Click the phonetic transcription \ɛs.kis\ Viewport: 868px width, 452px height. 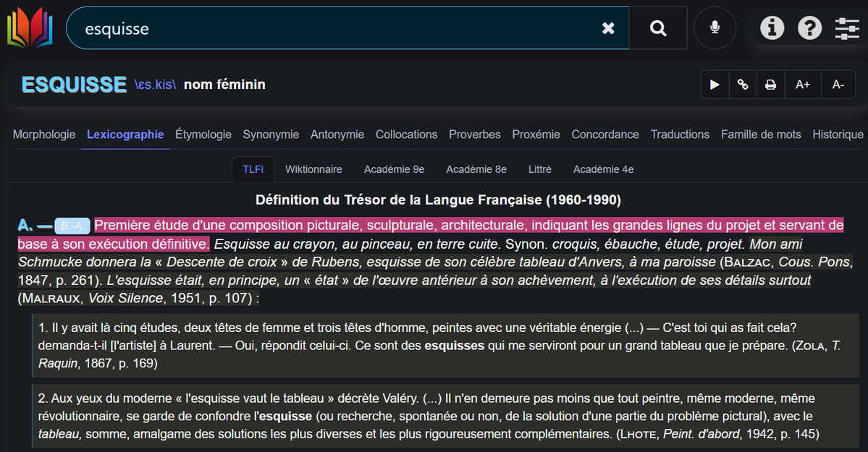tap(155, 85)
